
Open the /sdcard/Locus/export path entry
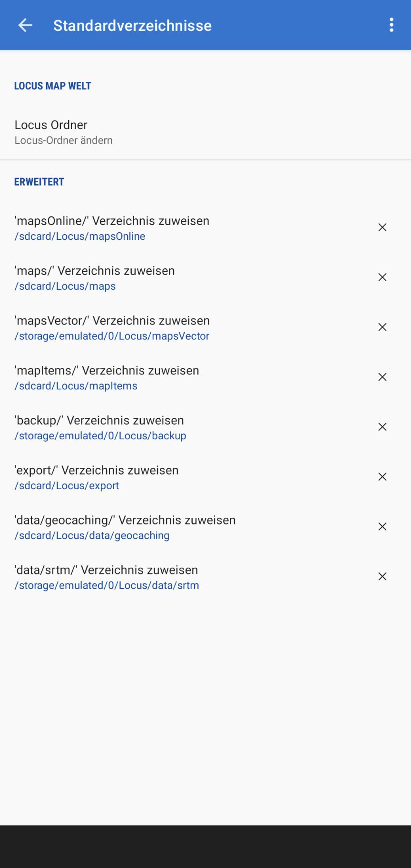67,486
